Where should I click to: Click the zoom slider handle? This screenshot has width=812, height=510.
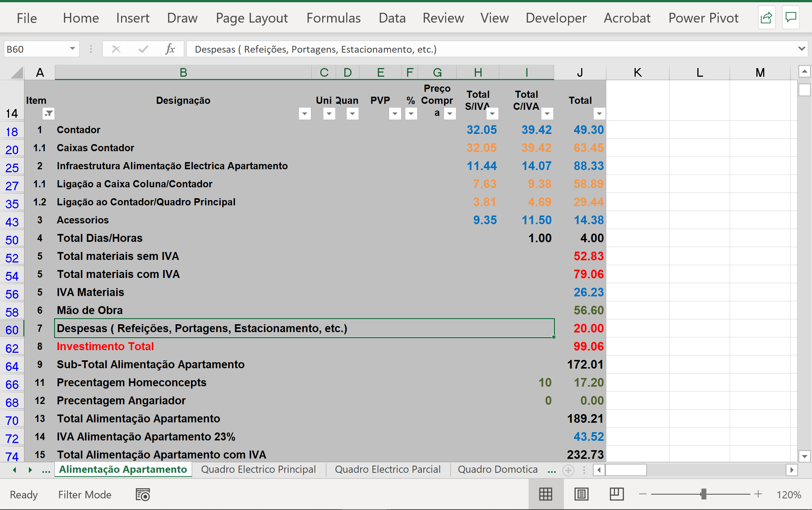point(703,494)
